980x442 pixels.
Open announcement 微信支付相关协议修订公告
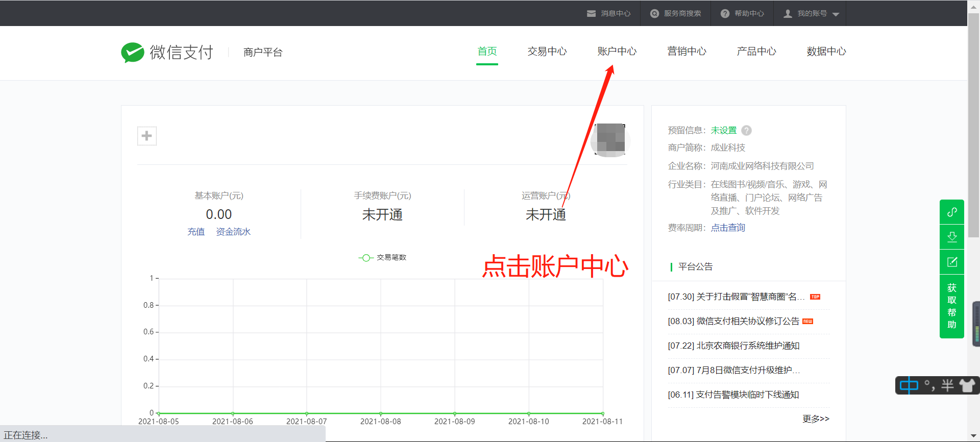tap(733, 321)
